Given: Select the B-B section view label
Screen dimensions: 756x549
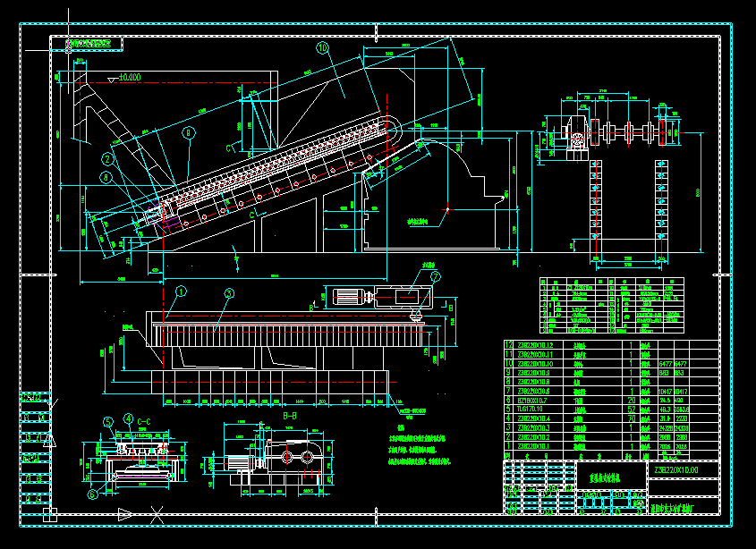Looking at the screenshot, I should [288, 416].
